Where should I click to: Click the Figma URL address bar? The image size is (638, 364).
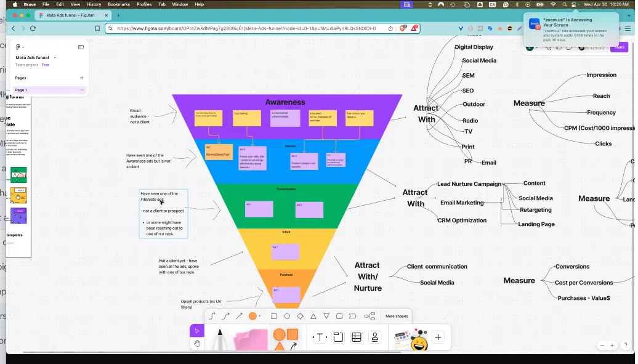tap(246, 28)
